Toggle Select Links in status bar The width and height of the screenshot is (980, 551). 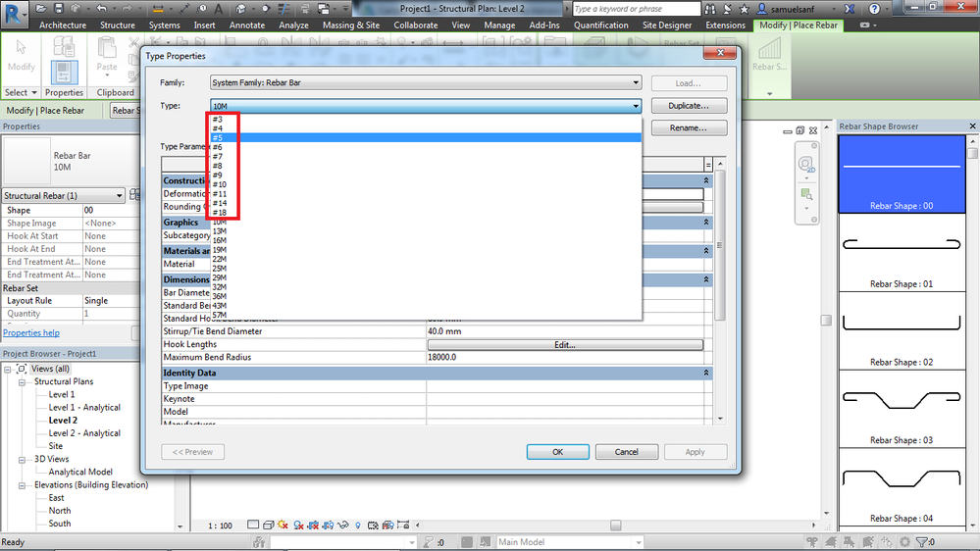(811, 541)
